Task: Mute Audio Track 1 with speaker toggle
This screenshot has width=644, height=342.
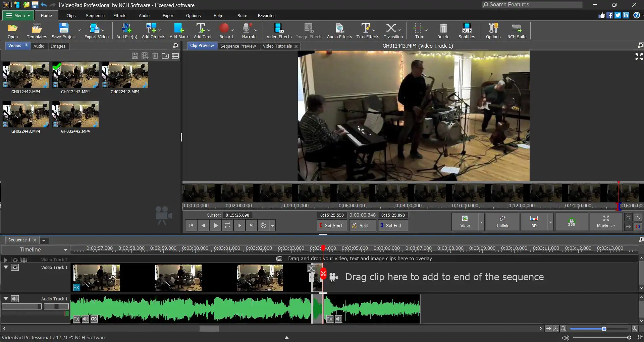Action: (15, 299)
